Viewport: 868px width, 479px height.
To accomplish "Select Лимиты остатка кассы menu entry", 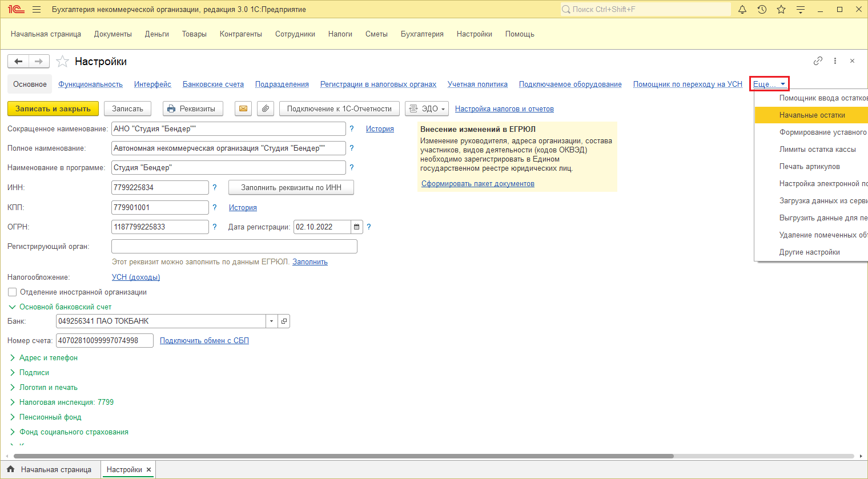I will (x=811, y=149).
